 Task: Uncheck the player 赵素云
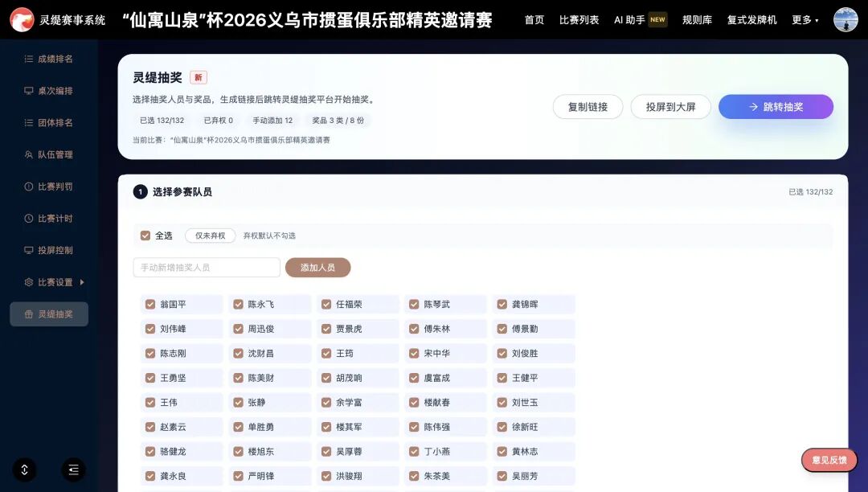tap(150, 427)
